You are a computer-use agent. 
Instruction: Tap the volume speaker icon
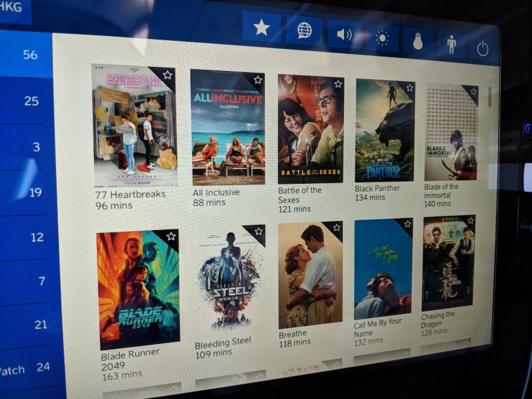click(x=344, y=35)
